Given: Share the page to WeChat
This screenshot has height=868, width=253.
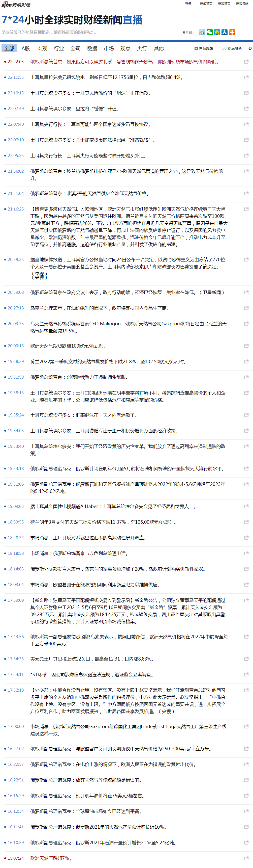Looking at the screenshot, I should coord(210,32).
